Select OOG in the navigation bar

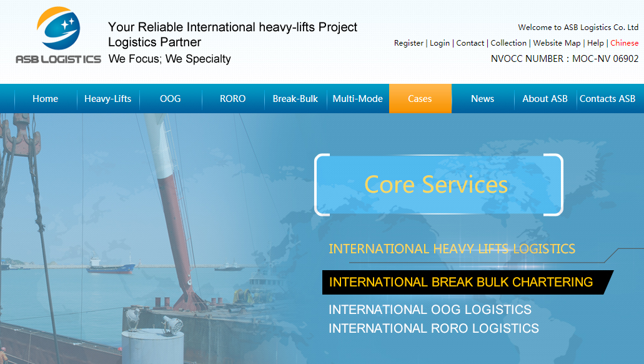[x=170, y=99]
